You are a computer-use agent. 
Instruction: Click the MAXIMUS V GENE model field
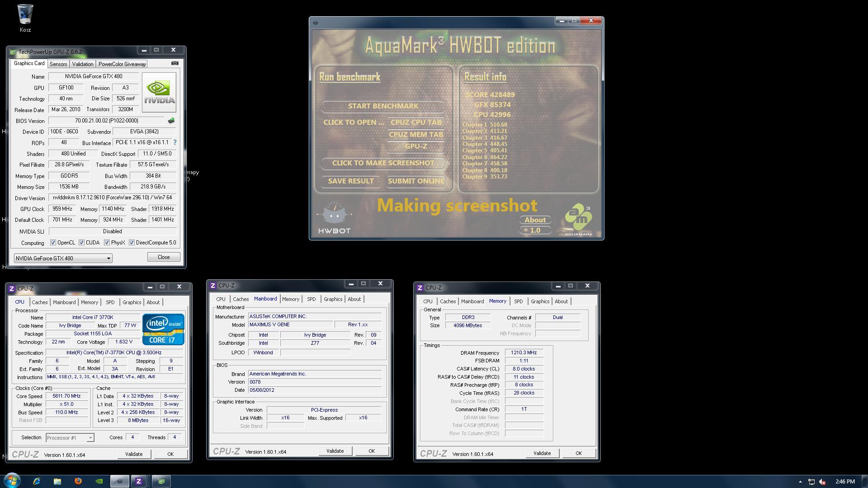pyautogui.click(x=290, y=325)
